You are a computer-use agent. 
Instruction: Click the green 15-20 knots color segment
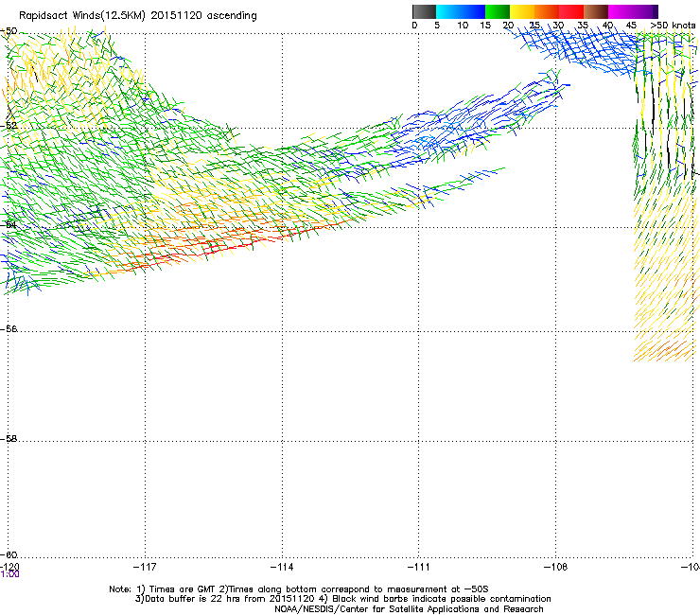coord(498,11)
